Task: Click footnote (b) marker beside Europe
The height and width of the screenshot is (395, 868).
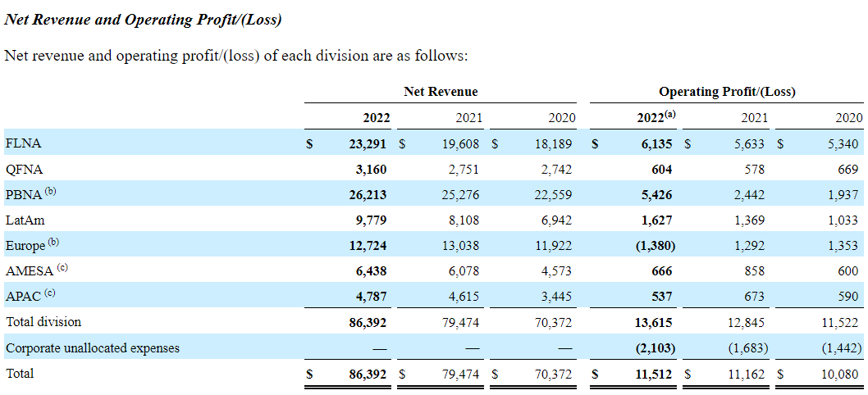Action: tap(53, 243)
